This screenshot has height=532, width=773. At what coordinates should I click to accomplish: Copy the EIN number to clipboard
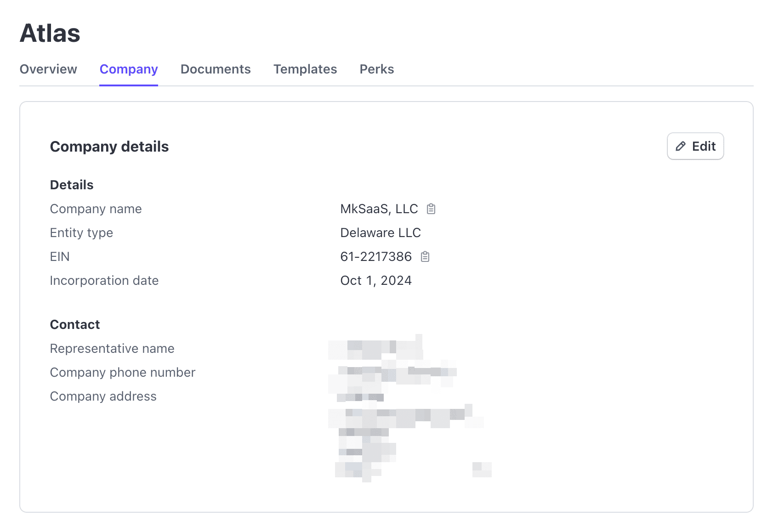[425, 257]
